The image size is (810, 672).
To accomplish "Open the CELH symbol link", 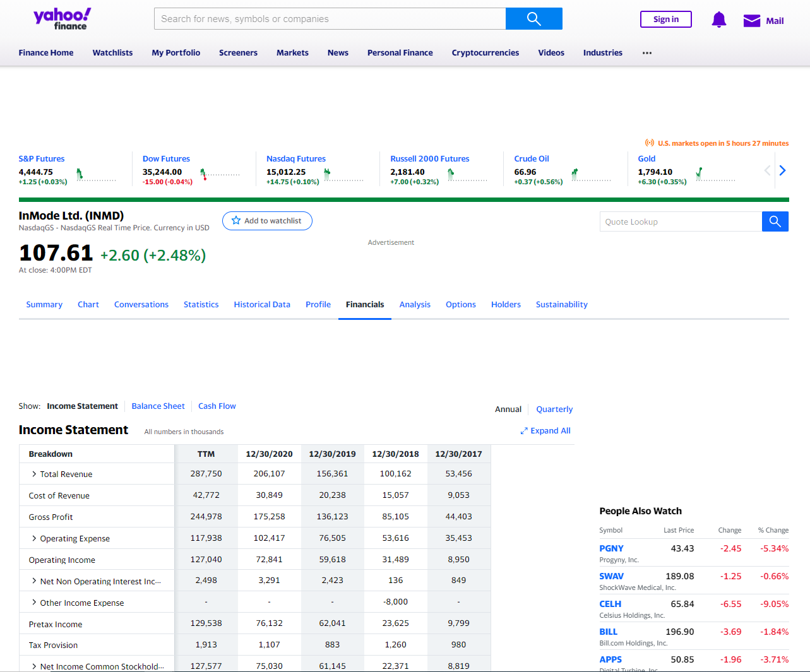I will (x=610, y=604).
